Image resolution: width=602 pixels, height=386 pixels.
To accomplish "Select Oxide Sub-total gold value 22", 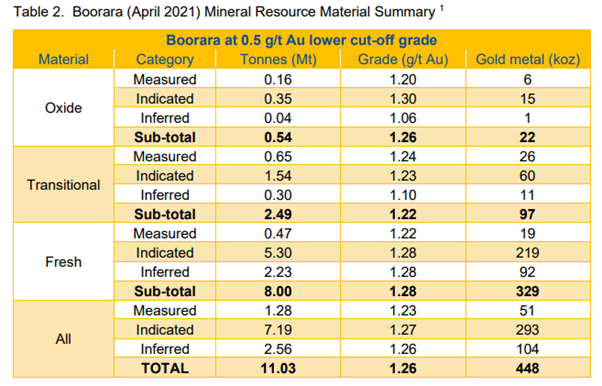I will click(528, 137).
